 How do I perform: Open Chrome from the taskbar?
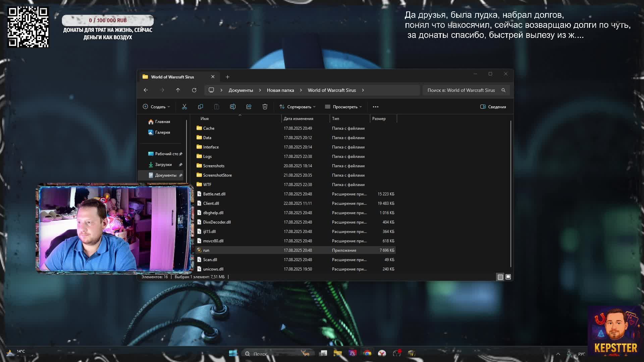[367, 353]
